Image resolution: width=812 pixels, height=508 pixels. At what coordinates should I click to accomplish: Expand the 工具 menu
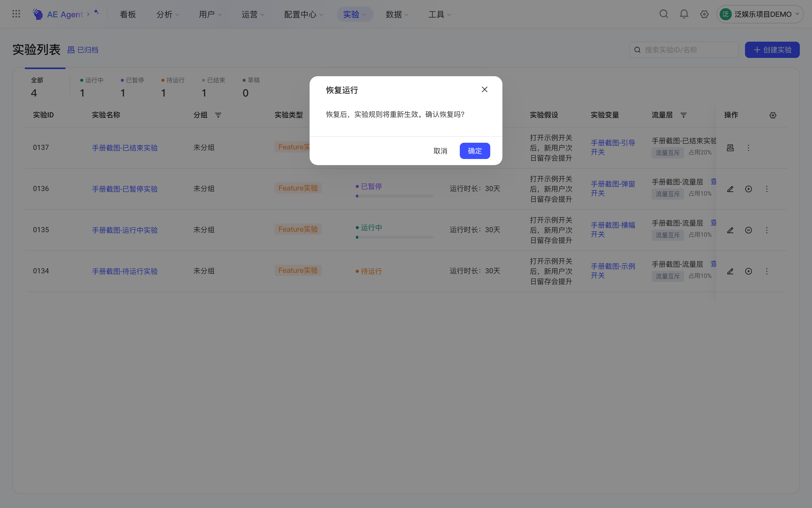(439, 14)
